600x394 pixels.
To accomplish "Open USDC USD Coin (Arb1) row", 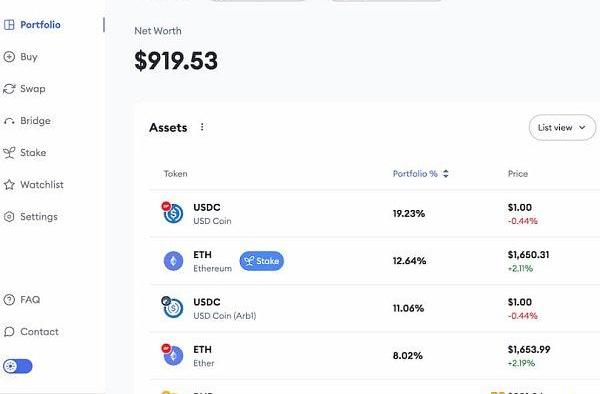I will [x=375, y=308].
